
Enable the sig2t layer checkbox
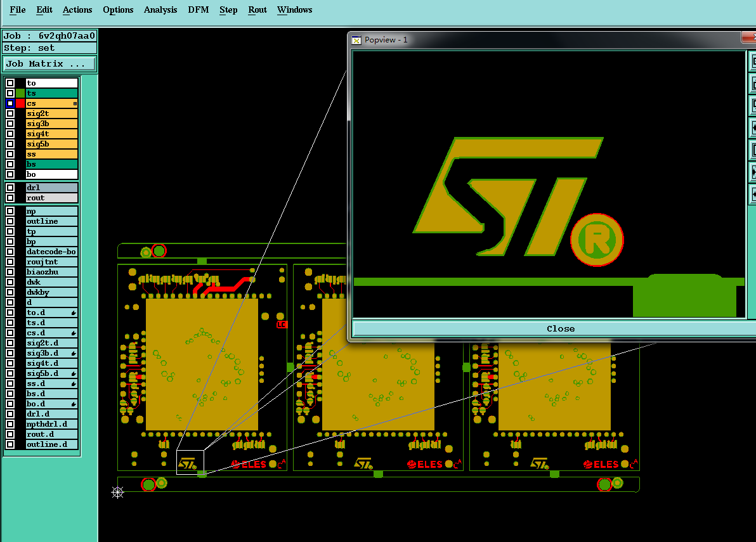coord(10,113)
